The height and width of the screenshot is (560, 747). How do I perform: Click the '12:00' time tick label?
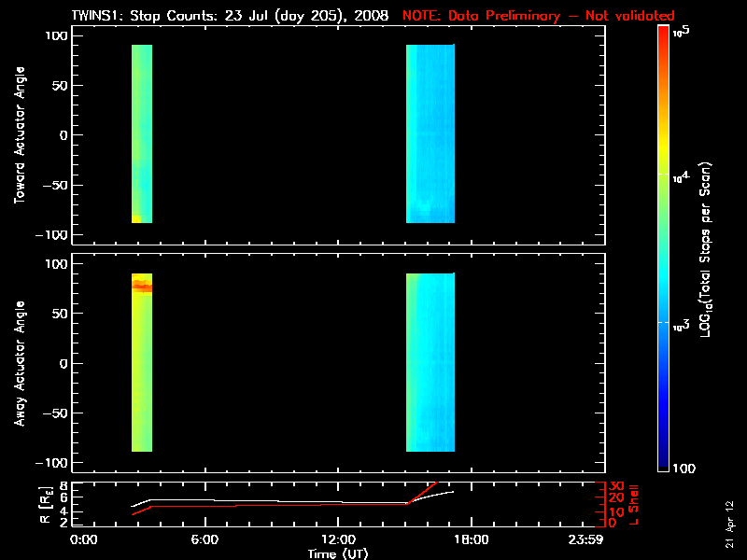[x=338, y=540]
